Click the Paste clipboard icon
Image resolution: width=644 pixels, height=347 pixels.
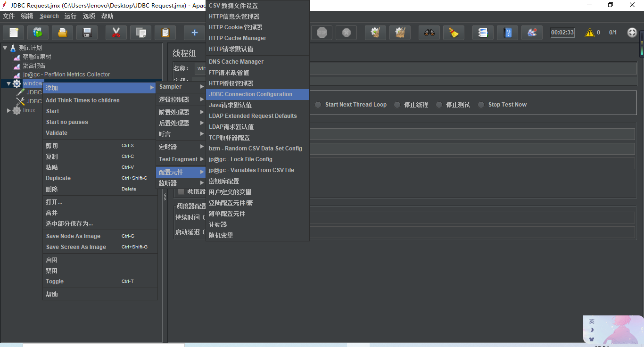[165, 33]
